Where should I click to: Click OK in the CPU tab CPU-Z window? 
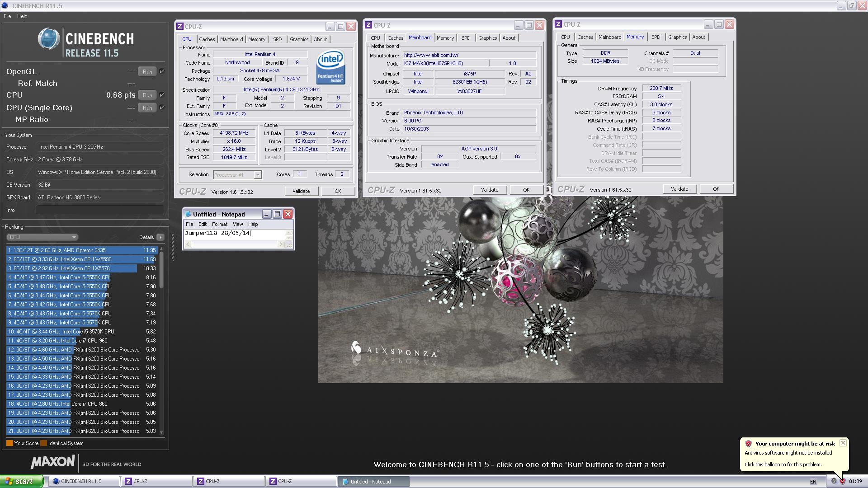coord(338,191)
